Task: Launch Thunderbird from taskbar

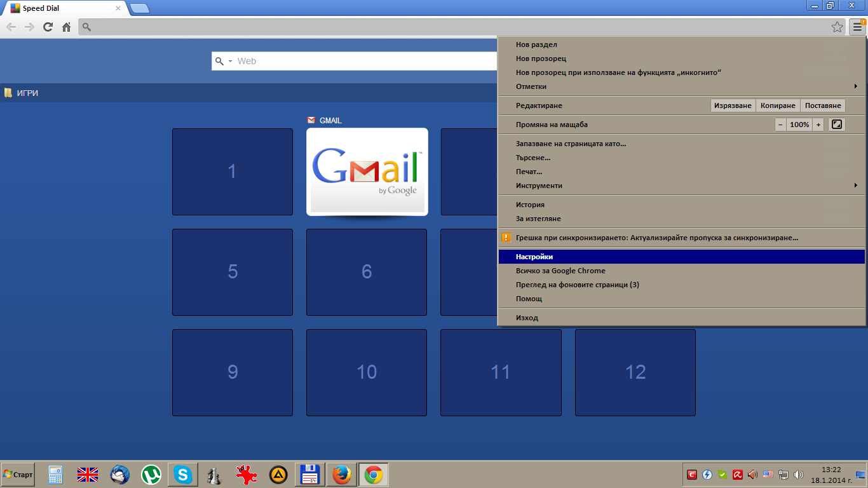Action: tap(119, 475)
